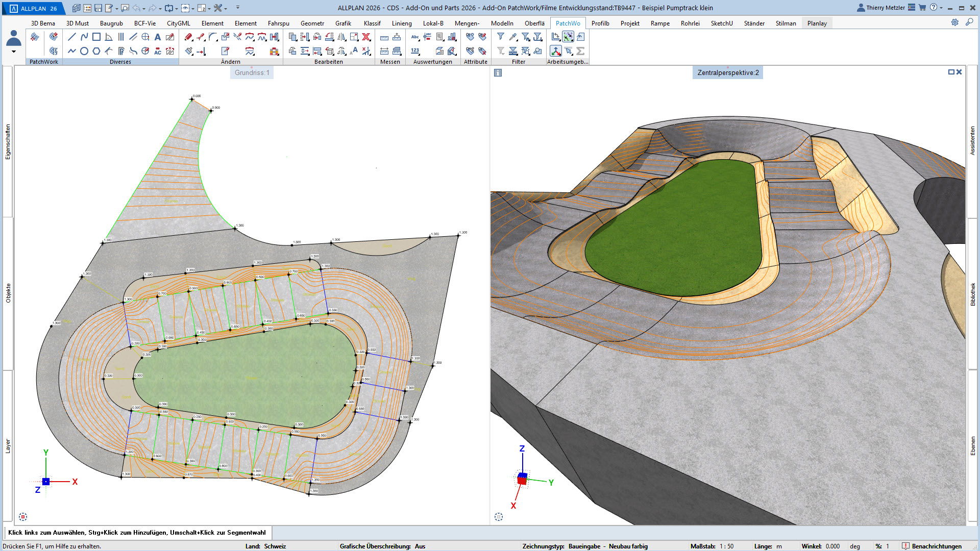980x551 pixels.
Task: Toggle the 3D coordinate axes icon
Action: pos(556,51)
